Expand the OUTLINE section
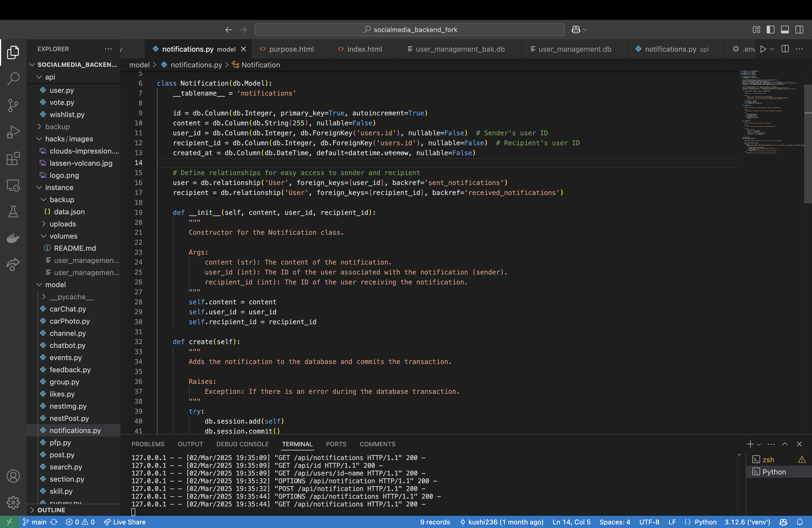Viewport: 812px width, 528px height. click(x=73, y=510)
